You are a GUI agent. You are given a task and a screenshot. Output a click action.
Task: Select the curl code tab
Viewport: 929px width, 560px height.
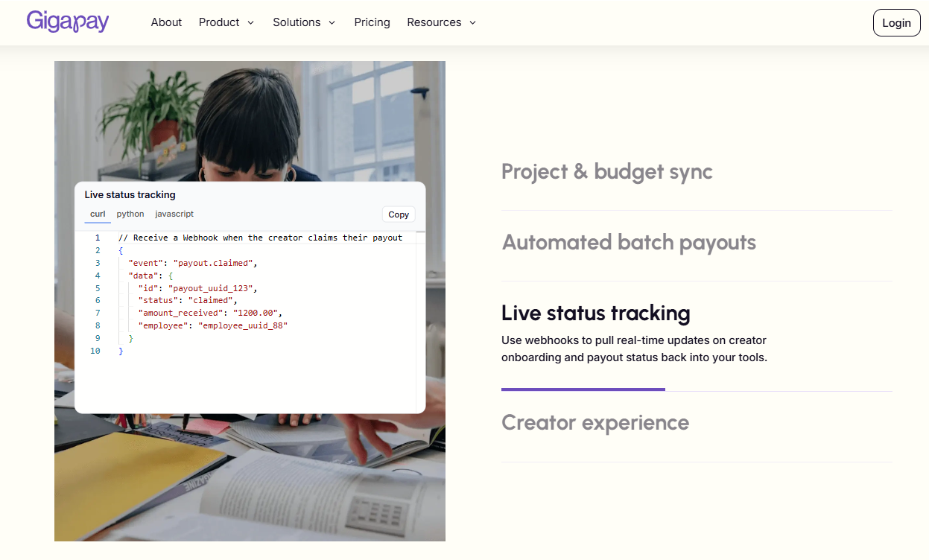(98, 214)
